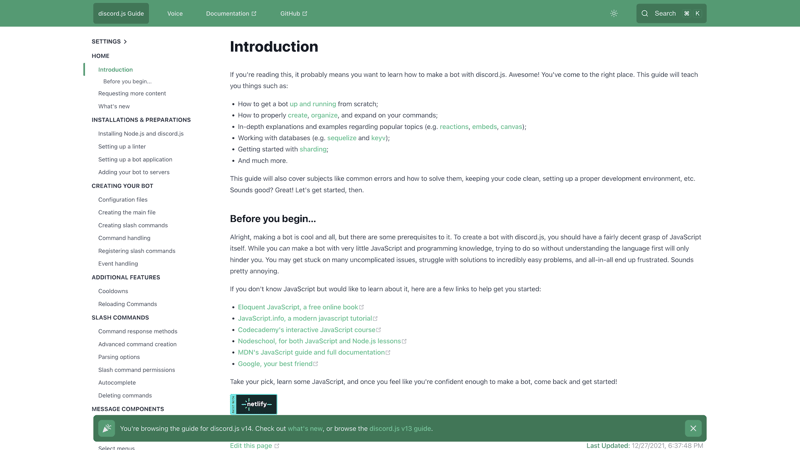Open Registering slash commands page
The width and height of the screenshot is (800, 450).
tap(137, 251)
